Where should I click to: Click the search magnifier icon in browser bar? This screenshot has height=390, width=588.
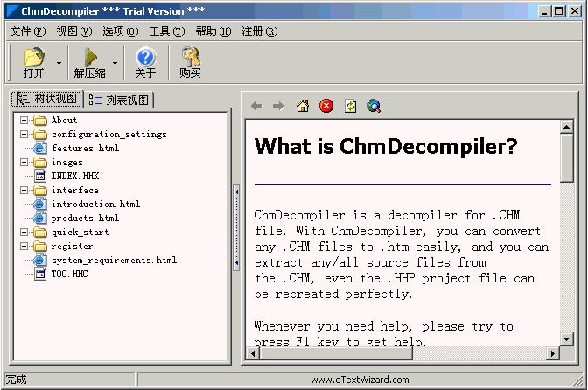point(374,106)
